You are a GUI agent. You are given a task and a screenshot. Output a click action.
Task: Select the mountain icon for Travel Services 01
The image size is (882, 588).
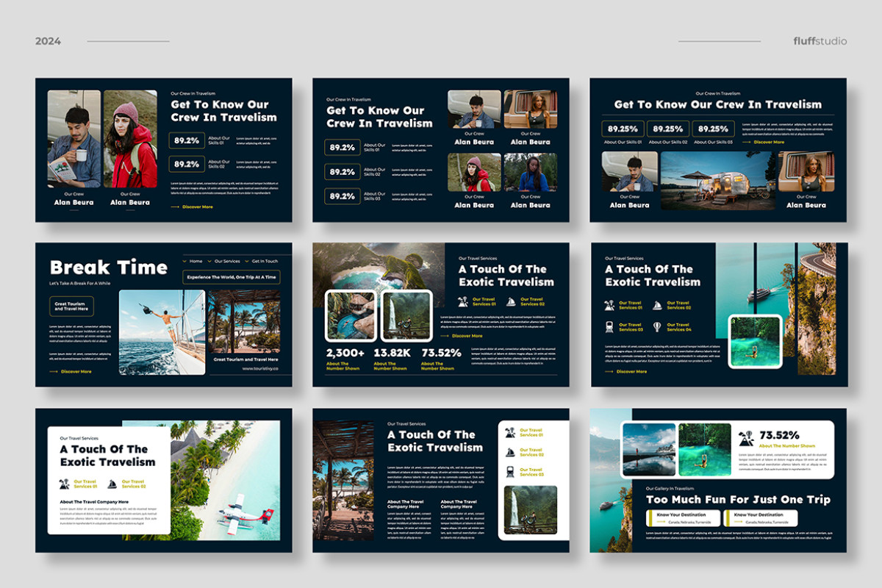pyautogui.click(x=610, y=305)
